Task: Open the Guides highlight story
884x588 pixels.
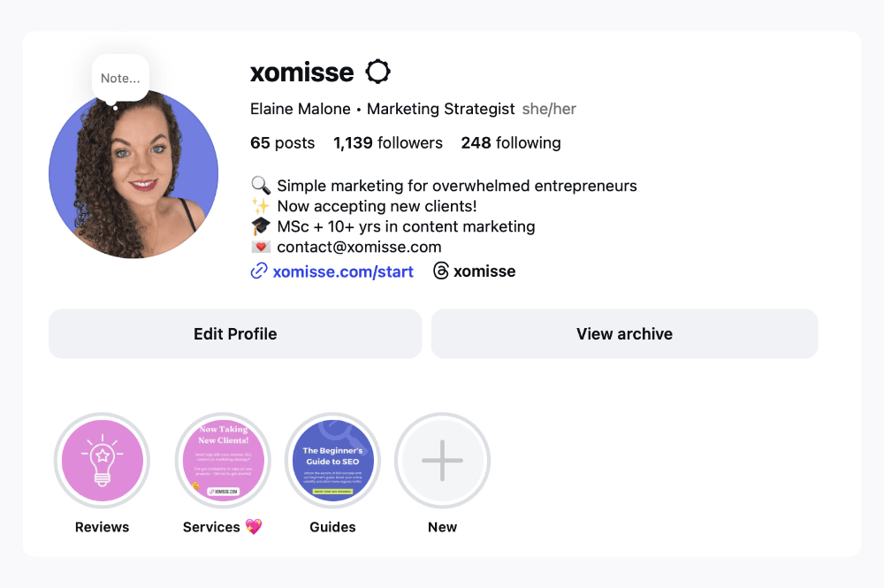Action: [332, 461]
